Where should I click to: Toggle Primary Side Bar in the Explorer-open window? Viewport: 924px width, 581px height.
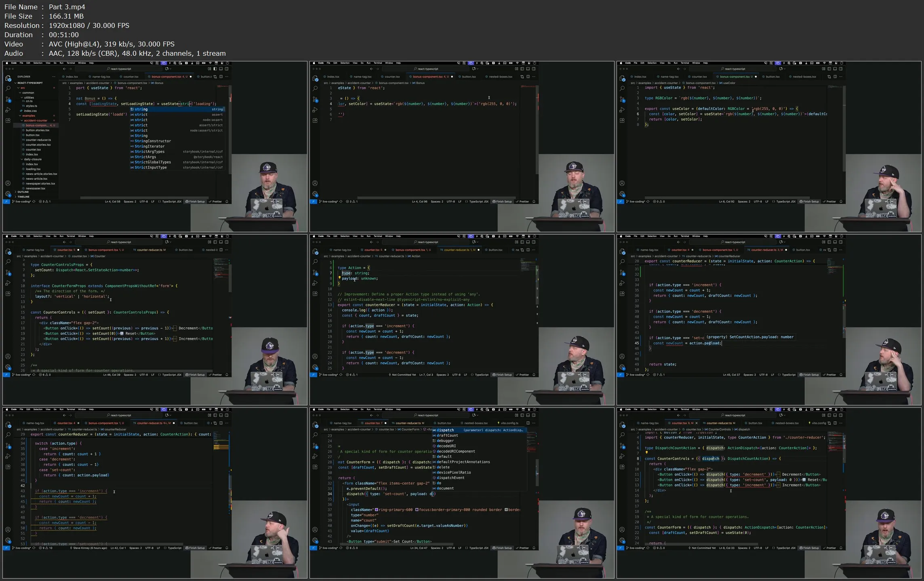tap(215, 69)
